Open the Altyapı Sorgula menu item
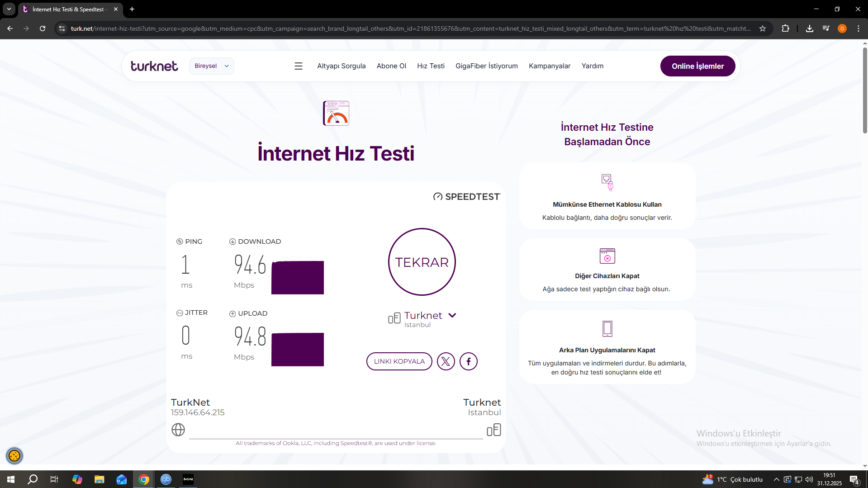The image size is (868, 488). pyautogui.click(x=342, y=66)
